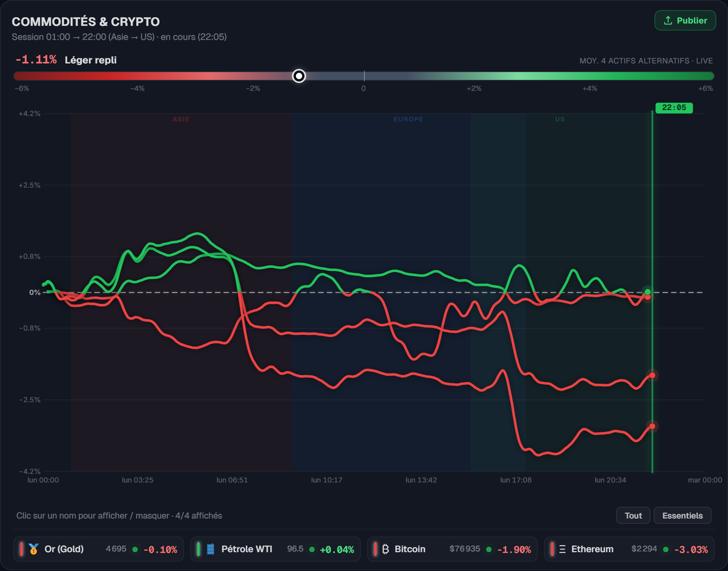Click the Bitcoin symbol icon

[x=386, y=549]
